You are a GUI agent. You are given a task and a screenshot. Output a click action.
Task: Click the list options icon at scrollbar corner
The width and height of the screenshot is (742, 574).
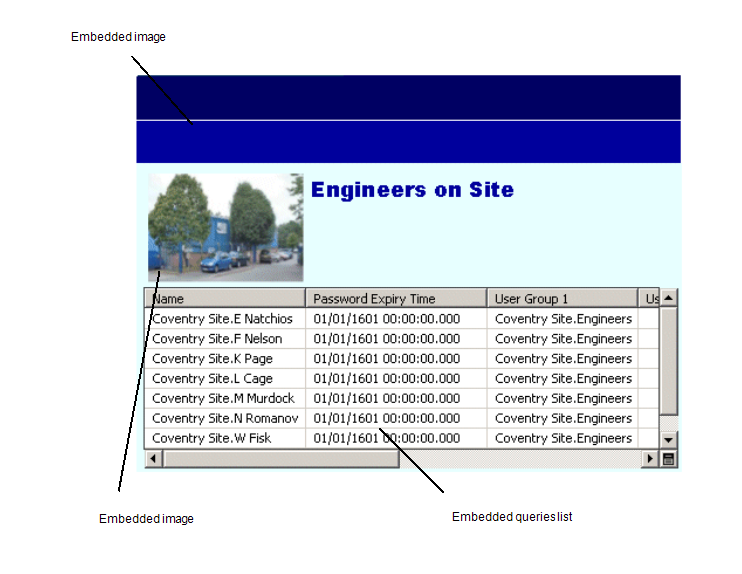[668, 459]
